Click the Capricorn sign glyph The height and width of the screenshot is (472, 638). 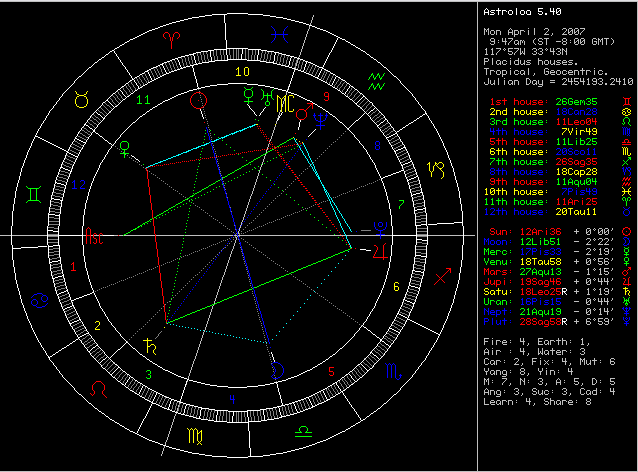[x=437, y=171]
